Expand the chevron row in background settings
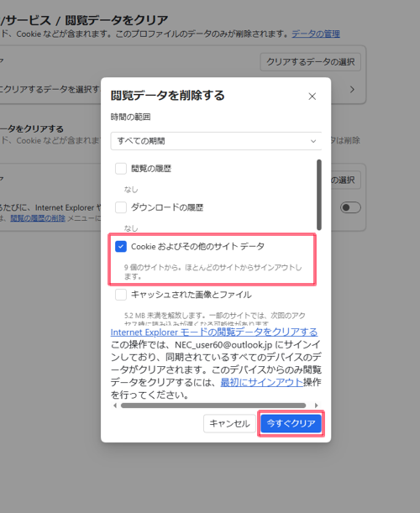Viewport: 420px width, 513px height. point(352,89)
